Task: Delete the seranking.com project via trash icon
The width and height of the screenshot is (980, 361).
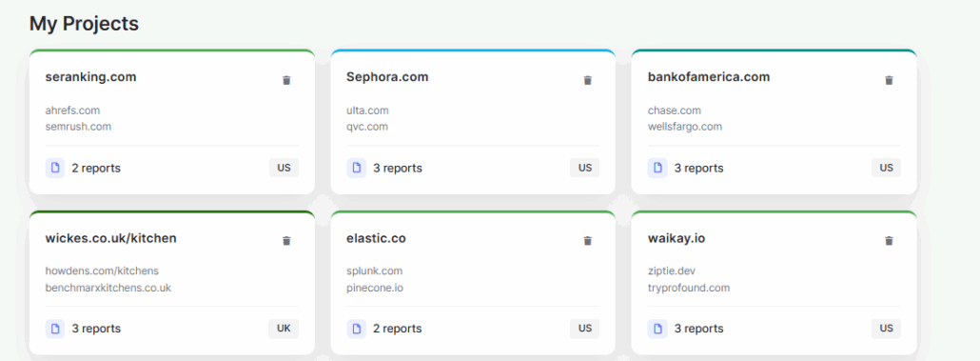Action: coord(286,80)
